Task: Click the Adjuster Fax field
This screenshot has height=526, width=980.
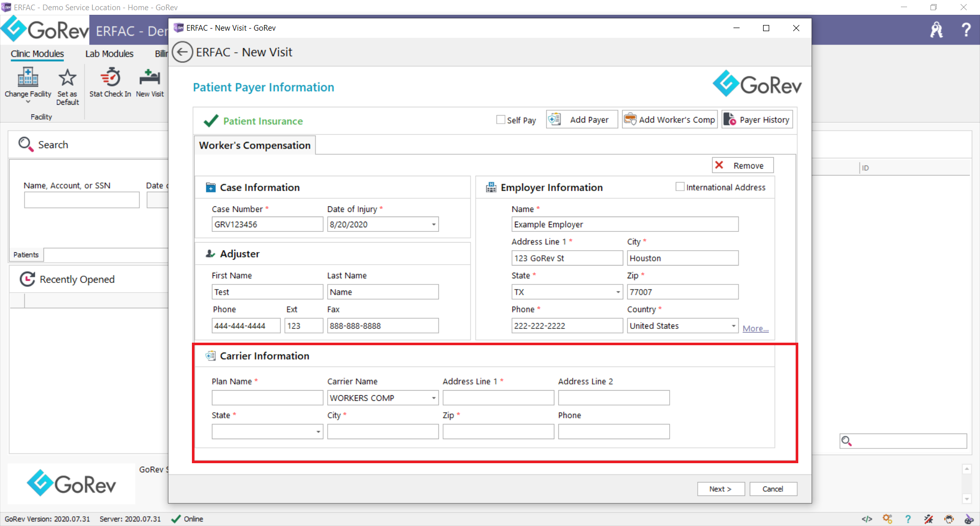Action: coord(383,326)
